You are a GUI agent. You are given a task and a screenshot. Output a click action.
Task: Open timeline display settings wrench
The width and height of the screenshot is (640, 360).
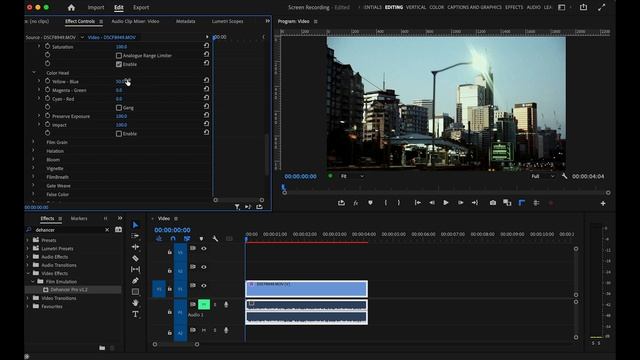[x=215, y=238]
